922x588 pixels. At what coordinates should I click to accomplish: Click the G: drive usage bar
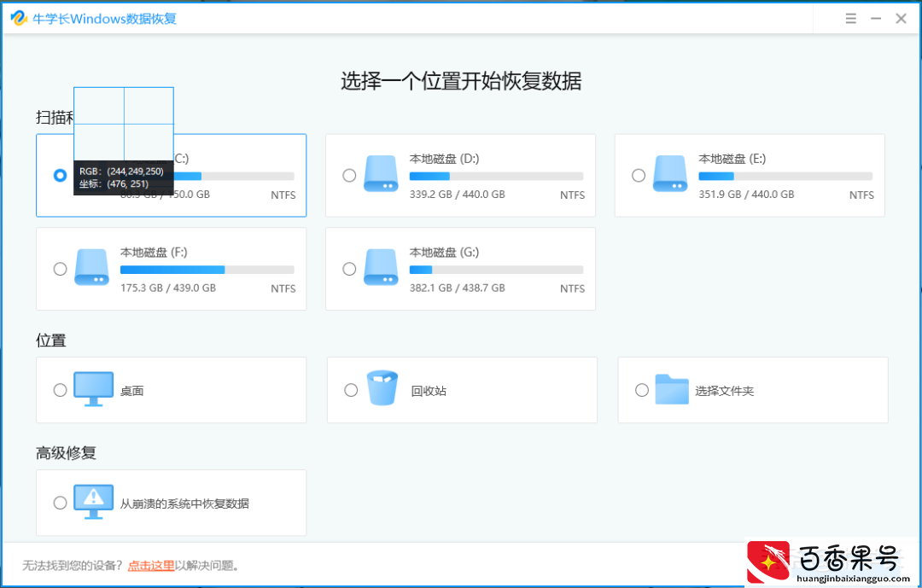[x=496, y=270]
